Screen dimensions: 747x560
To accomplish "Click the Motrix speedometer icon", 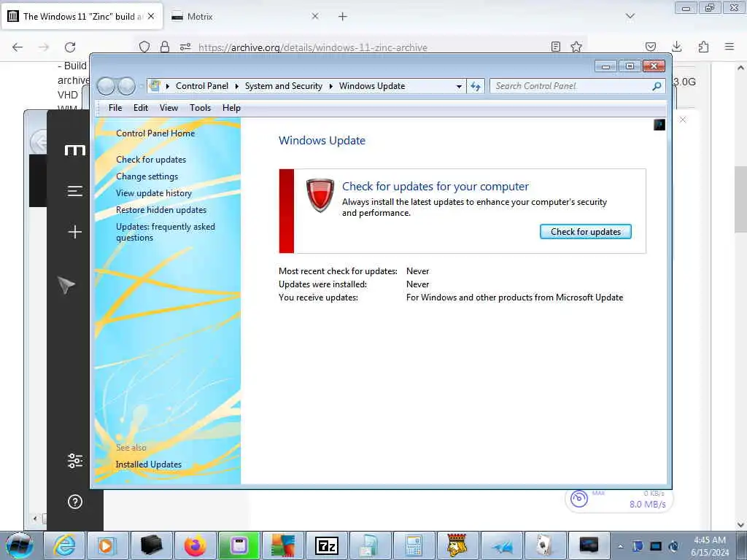I will click(578, 499).
